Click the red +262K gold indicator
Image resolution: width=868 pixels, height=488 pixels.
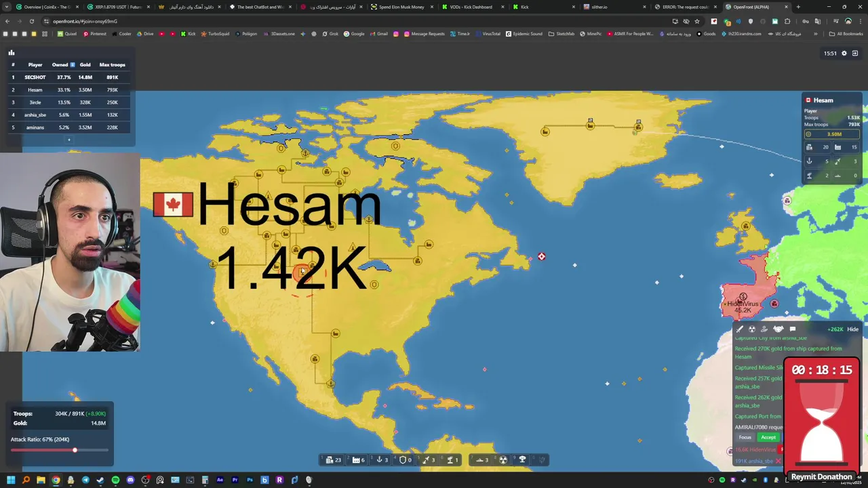click(835, 329)
